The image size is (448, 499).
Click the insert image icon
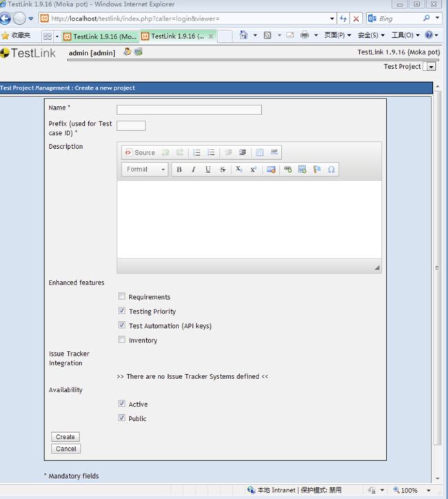271,170
